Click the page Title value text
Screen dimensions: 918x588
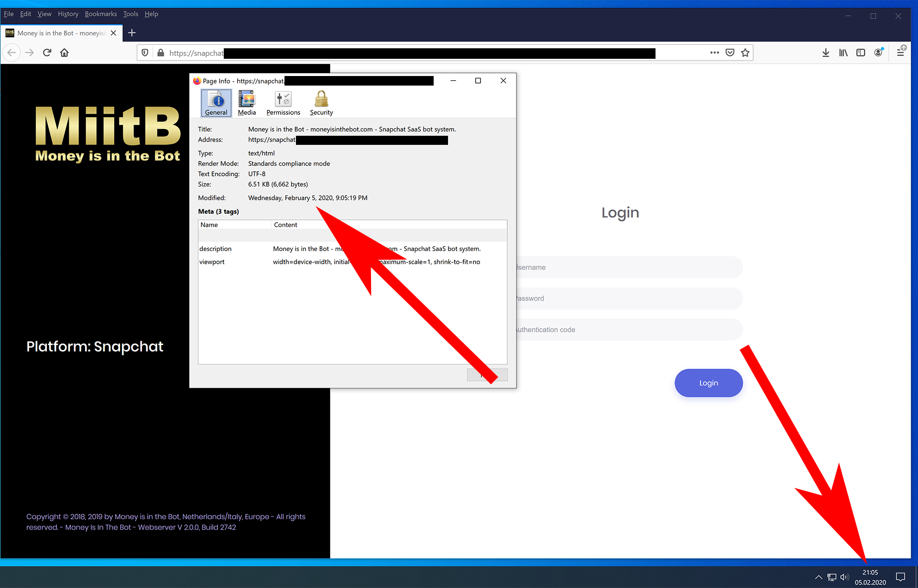click(352, 129)
